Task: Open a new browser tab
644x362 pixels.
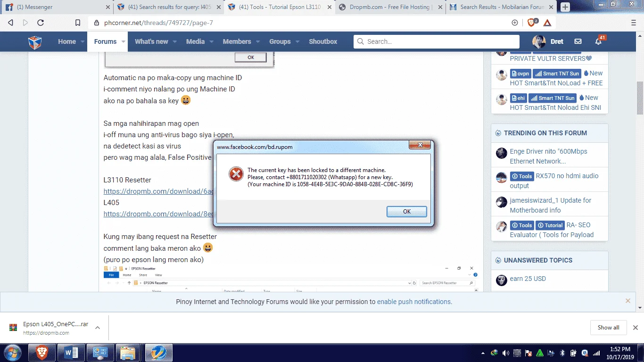Action: coord(565,7)
